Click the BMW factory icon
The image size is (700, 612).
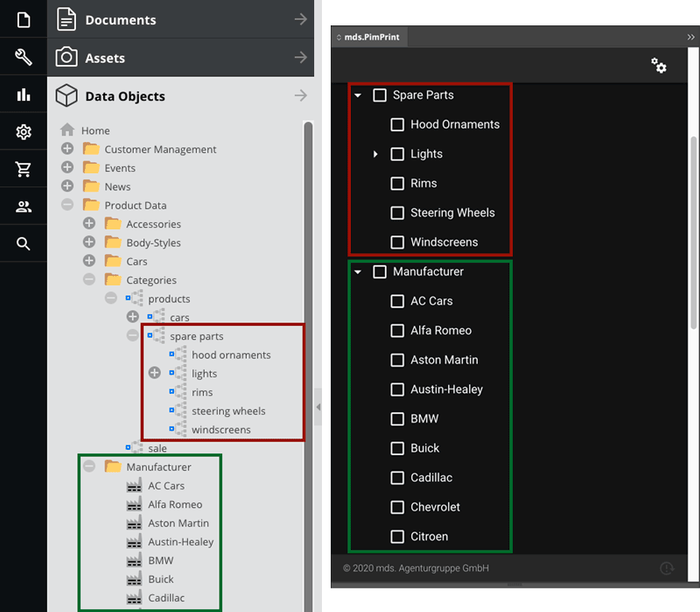pyautogui.click(x=134, y=560)
